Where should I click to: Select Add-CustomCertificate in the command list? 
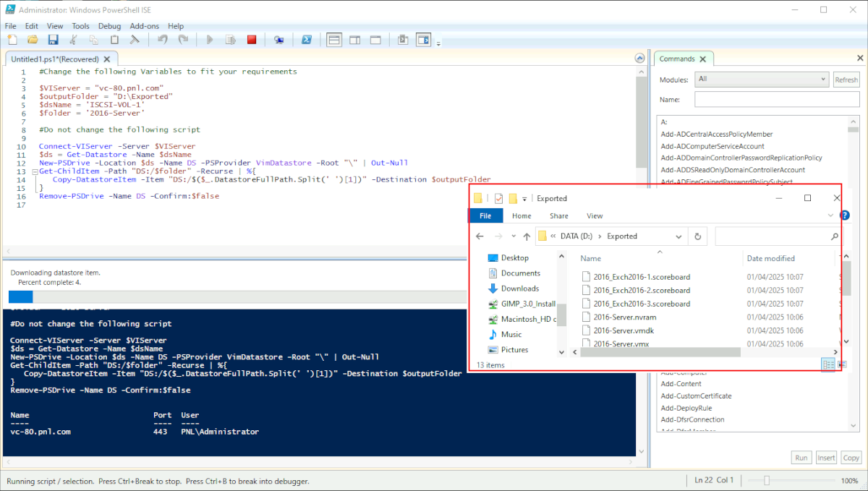pyautogui.click(x=696, y=396)
